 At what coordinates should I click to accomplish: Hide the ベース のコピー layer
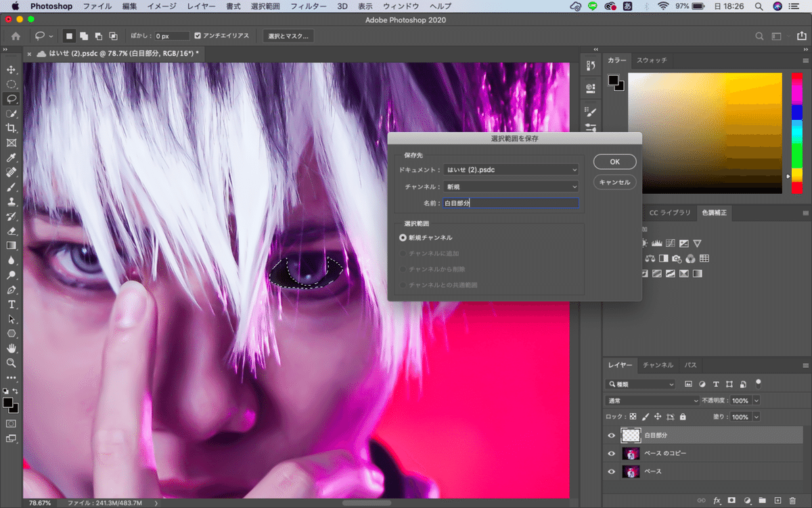(x=612, y=453)
